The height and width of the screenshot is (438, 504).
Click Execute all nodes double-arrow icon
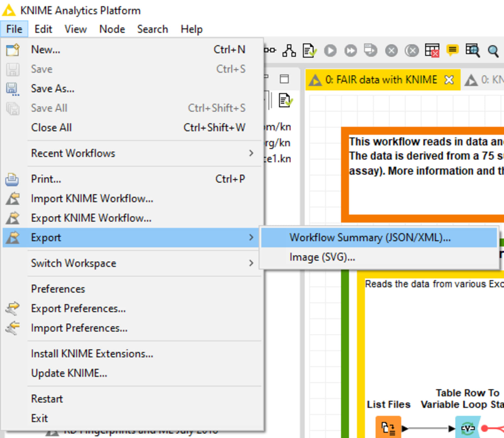tap(350, 51)
